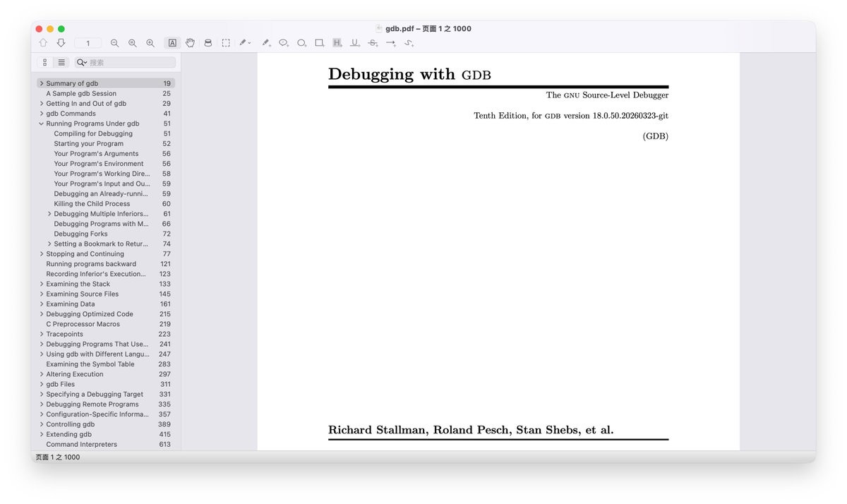Click the zoom to actual size icon
Image resolution: width=847 pixels, height=504 pixels.
[x=132, y=43]
